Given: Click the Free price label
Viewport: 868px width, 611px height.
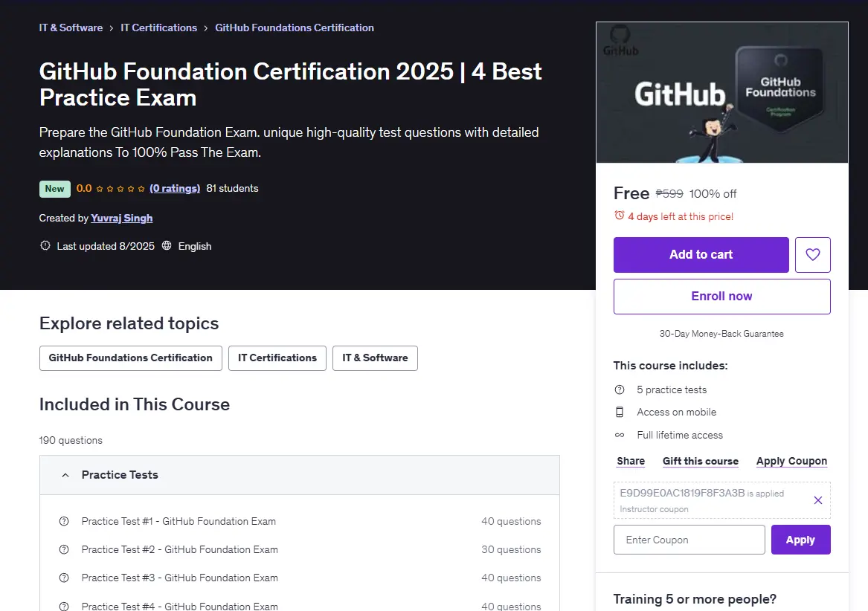Looking at the screenshot, I should (x=631, y=193).
